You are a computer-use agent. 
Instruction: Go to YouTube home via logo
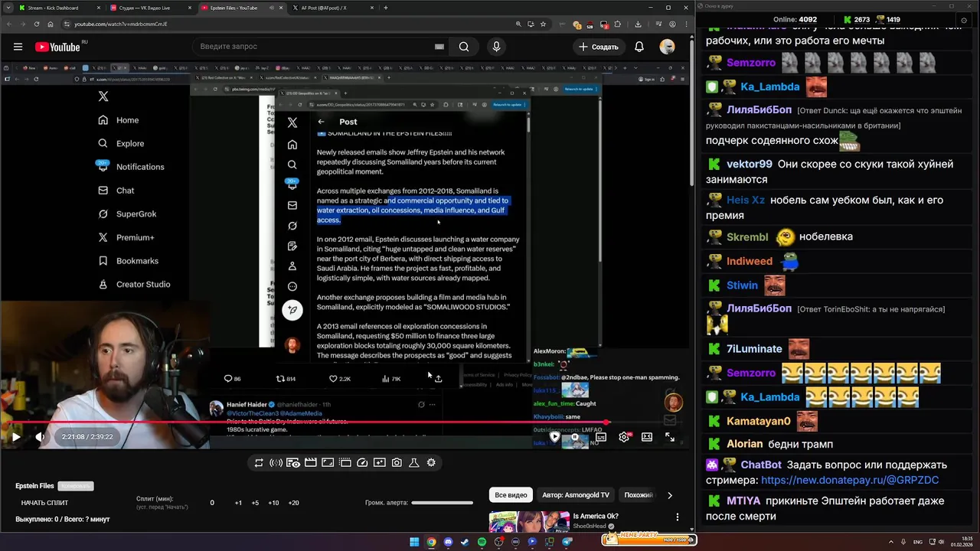pos(57,47)
